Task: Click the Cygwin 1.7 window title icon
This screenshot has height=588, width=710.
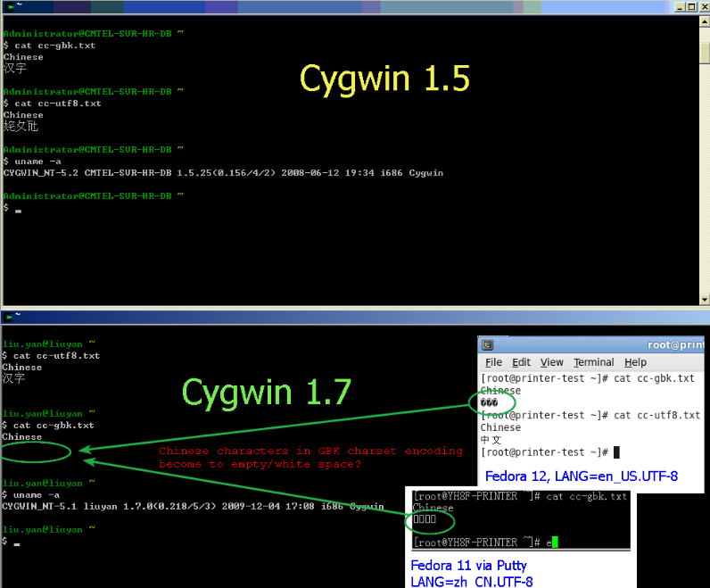Action: coord(8,317)
